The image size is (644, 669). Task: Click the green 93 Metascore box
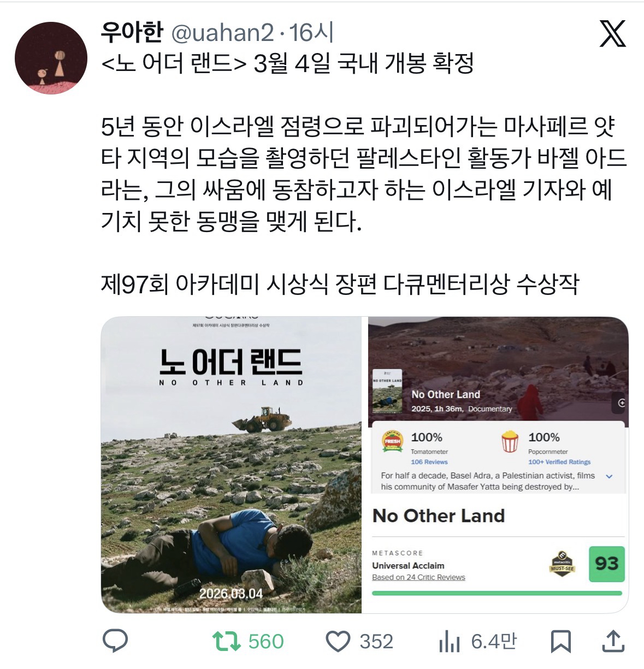pyautogui.click(x=607, y=564)
